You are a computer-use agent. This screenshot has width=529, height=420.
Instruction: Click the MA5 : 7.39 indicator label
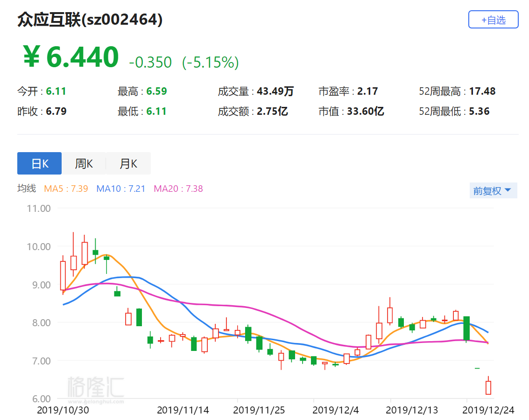point(66,189)
